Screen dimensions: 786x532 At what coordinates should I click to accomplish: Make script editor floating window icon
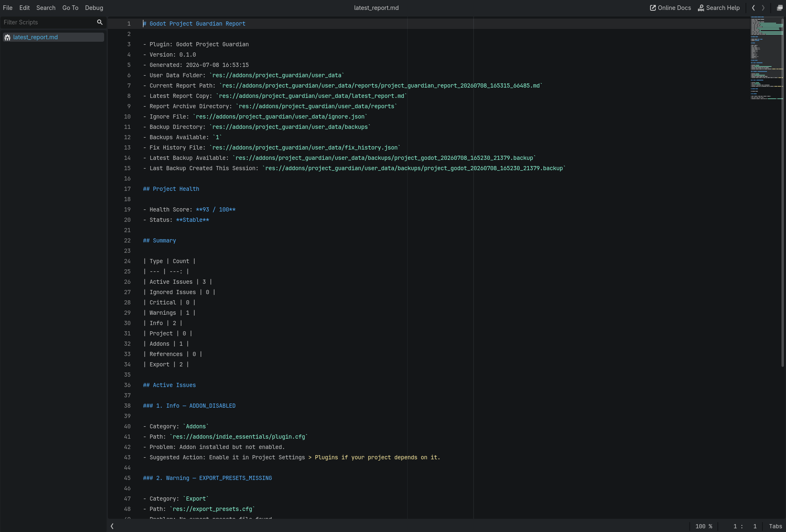pos(779,8)
